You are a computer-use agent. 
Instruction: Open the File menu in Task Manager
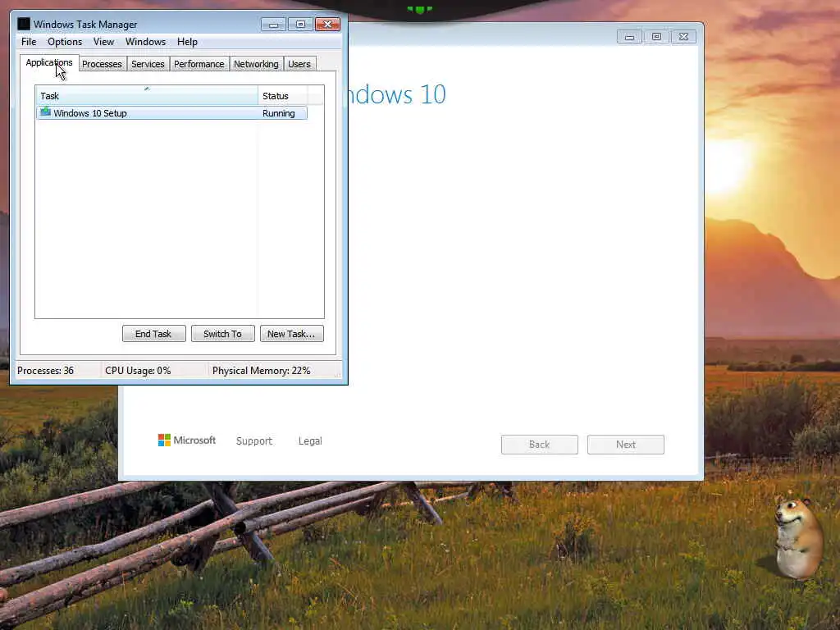click(x=29, y=42)
